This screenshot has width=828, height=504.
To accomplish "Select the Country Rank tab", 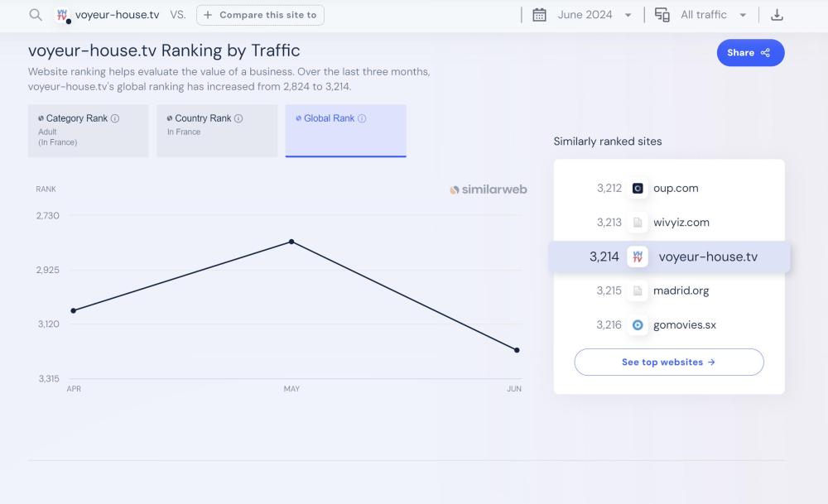I will (x=217, y=130).
